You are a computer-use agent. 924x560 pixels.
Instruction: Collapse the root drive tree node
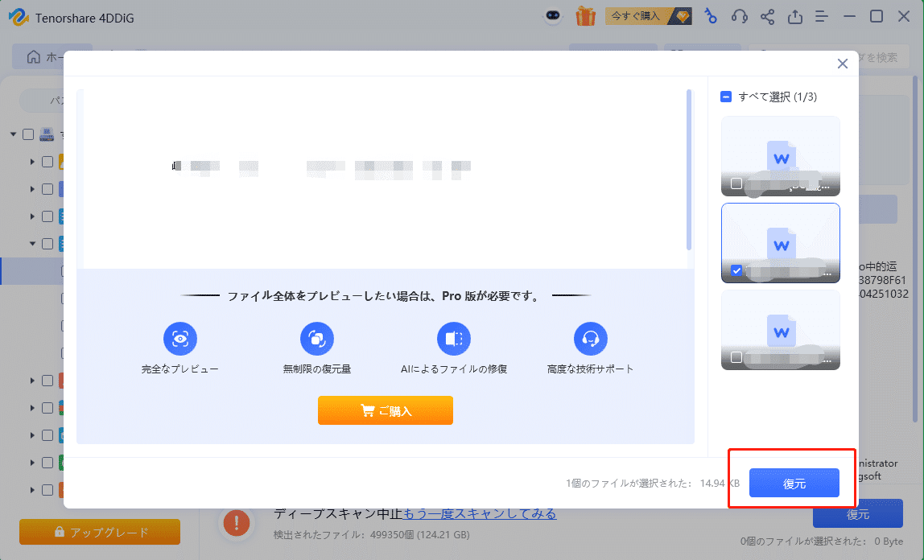click(13, 134)
